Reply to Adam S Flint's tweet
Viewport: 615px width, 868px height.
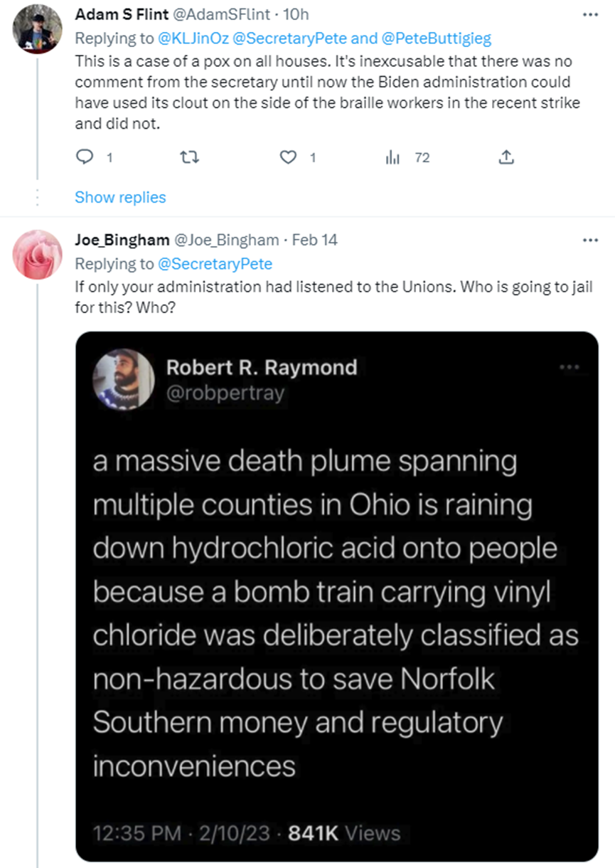click(x=85, y=157)
